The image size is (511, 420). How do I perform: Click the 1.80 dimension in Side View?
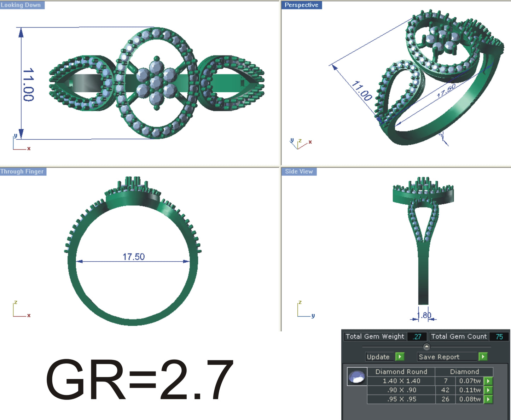424,315
